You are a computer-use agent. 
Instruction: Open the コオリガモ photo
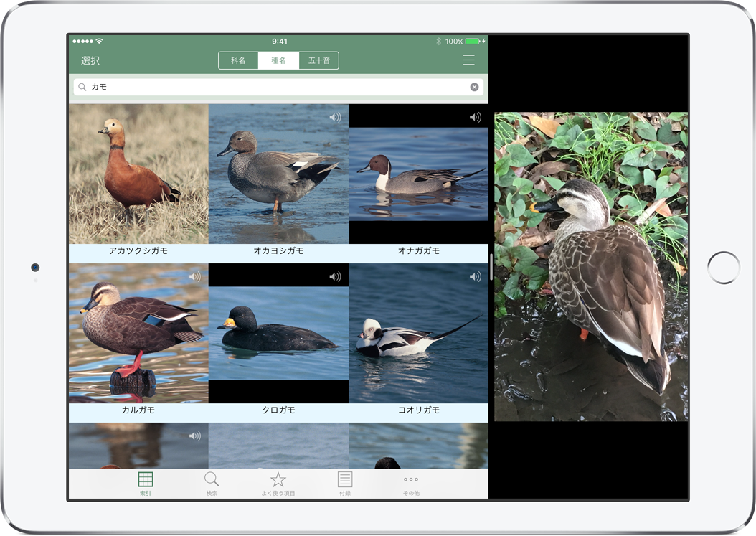[x=418, y=334]
